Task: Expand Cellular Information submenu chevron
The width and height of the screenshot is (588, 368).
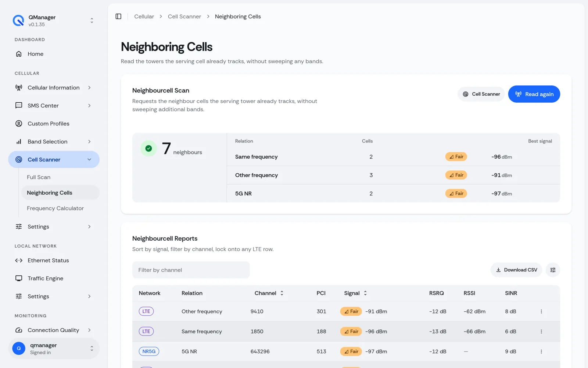Action: coord(89,88)
